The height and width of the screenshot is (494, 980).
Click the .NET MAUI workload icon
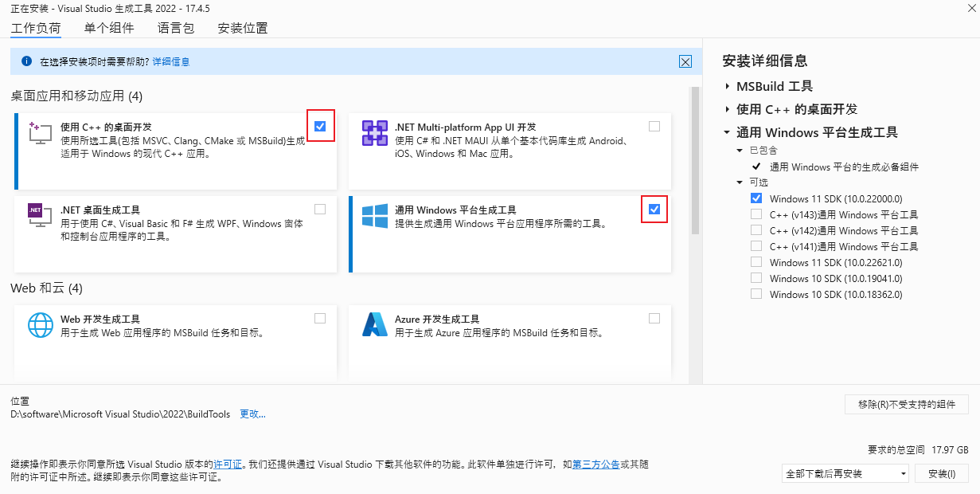point(374,133)
